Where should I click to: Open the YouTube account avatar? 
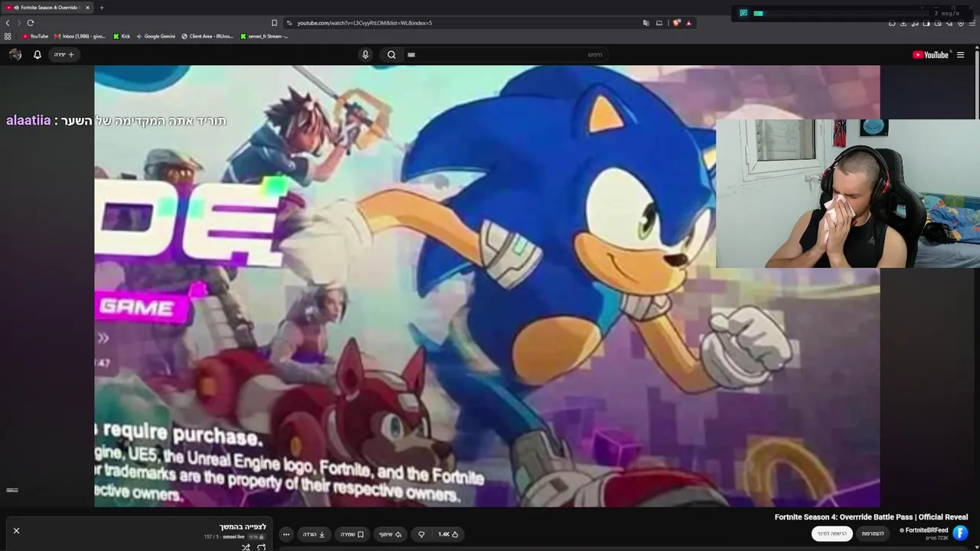coord(15,54)
